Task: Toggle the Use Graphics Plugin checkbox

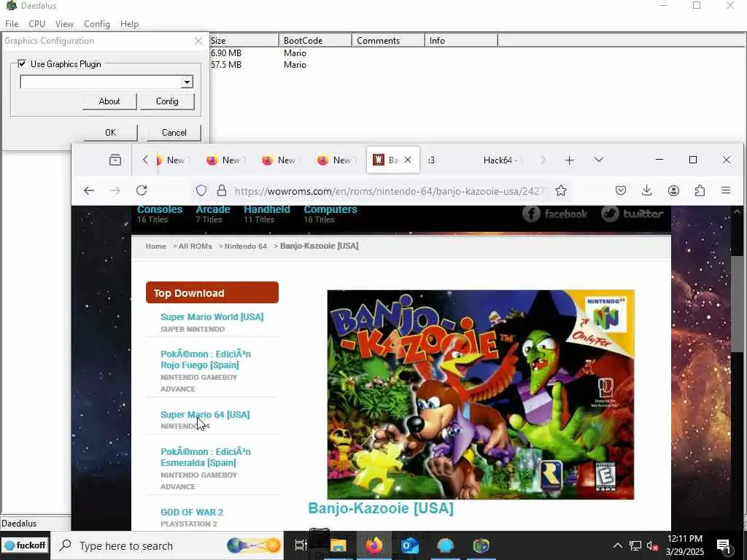Action: [x=21, y=63]
